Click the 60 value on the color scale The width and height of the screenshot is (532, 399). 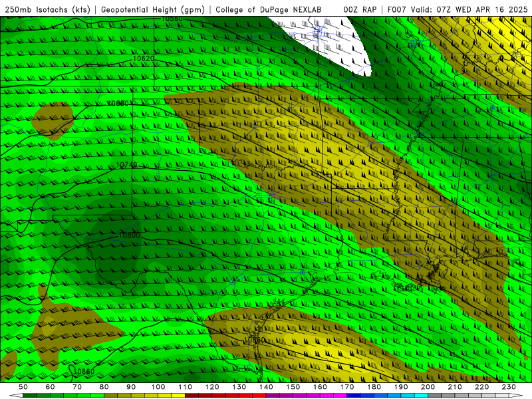pos(51,387)
